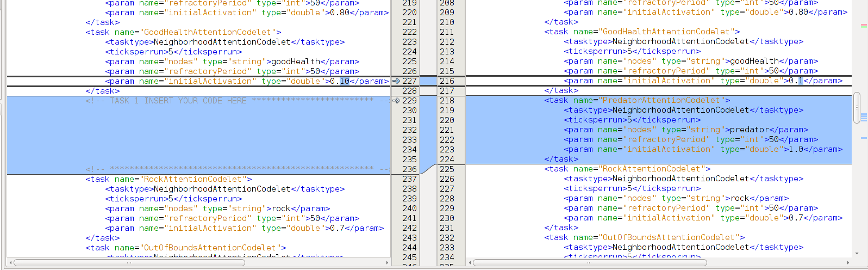This screenshot has height=270, width=868.
Task: Click the blue change marker in overview strip
Action: [864, 117]
